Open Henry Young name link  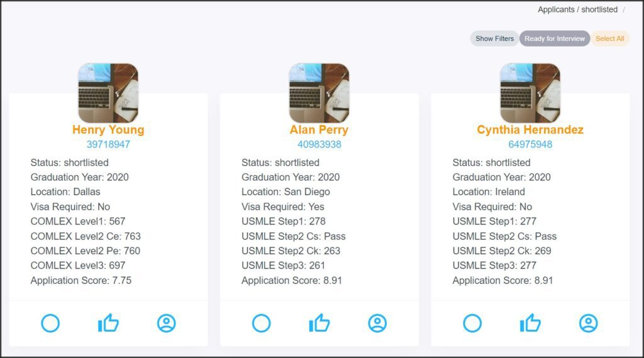coord(108,130)
